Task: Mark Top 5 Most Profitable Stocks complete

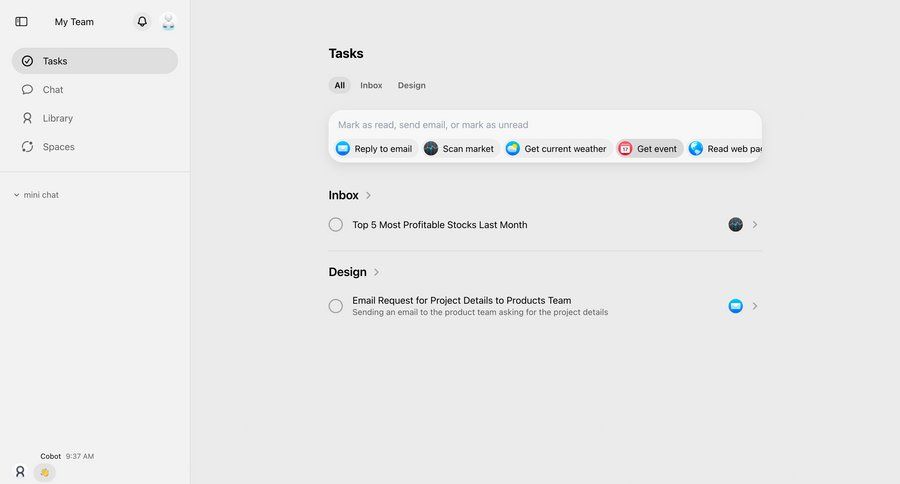Action: (336, 225)
